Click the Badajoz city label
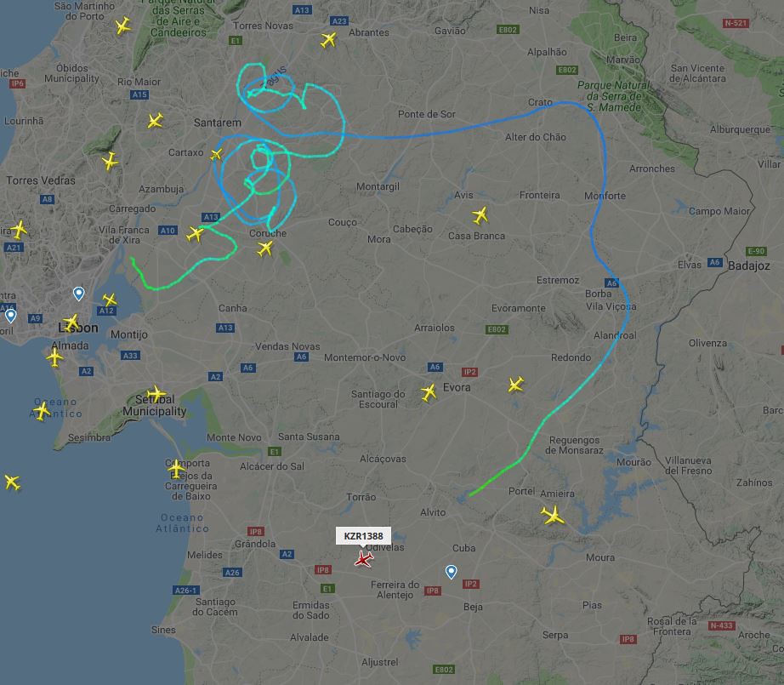 pos(748,265)
